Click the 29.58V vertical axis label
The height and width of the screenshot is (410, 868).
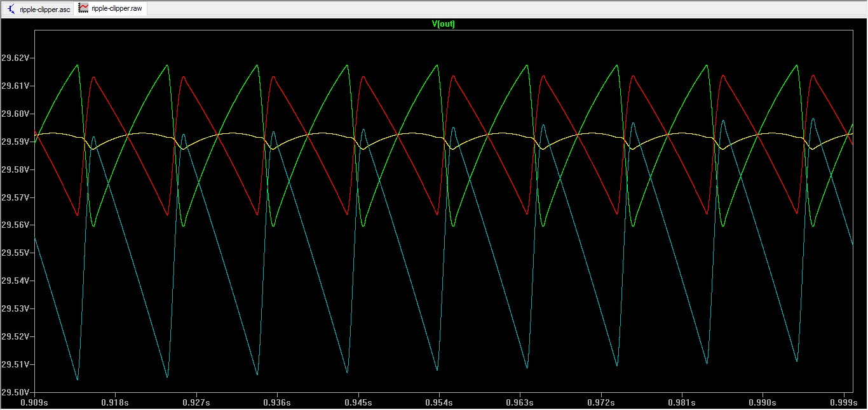16,169
